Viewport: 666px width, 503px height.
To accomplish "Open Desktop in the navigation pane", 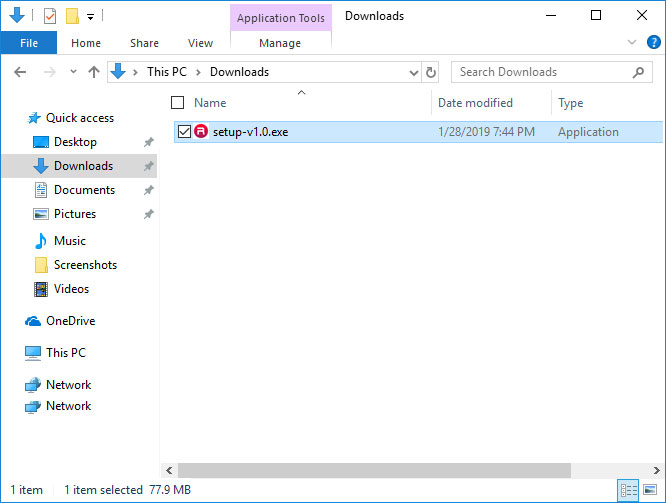I will 75,142.
